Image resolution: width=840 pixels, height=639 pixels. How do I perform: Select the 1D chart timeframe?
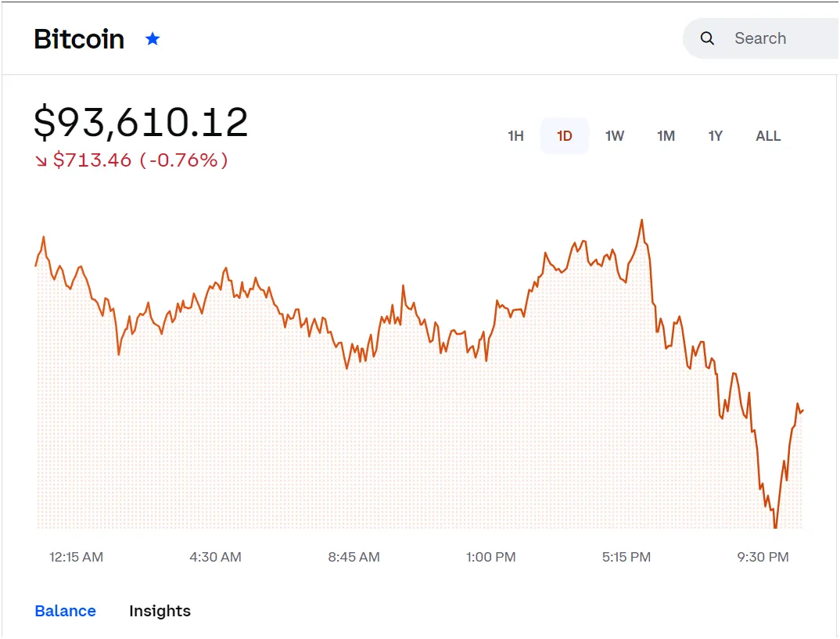point(565,135)
